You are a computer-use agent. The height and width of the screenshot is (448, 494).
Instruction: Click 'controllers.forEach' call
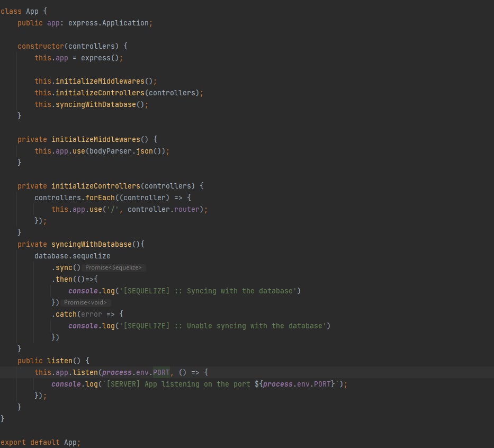click(x=75, y=198)
